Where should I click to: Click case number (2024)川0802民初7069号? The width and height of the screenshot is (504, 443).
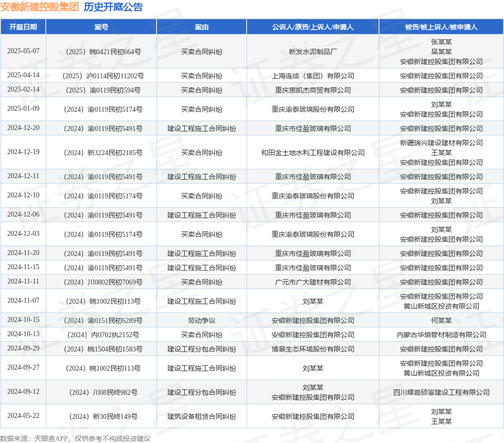(x=103, y=282)
